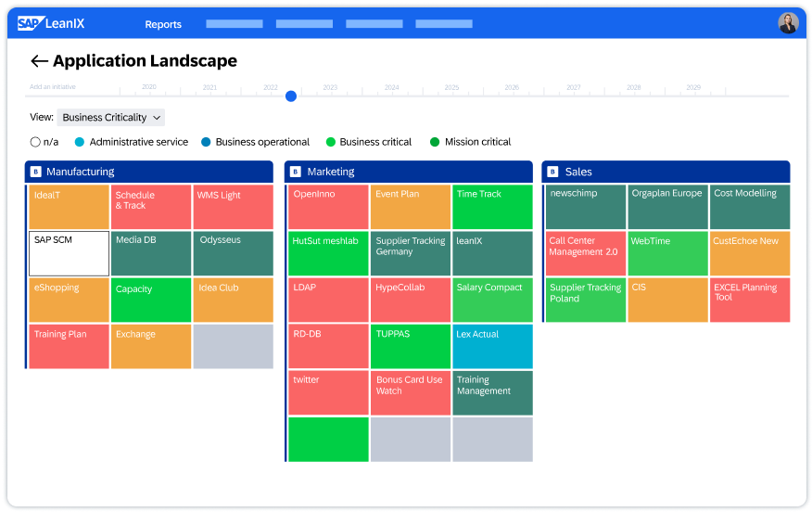Click the blue timeline slider handle
Image resolution: width=812 pixels, height=512 pixels.
click(x=291, y=96)
